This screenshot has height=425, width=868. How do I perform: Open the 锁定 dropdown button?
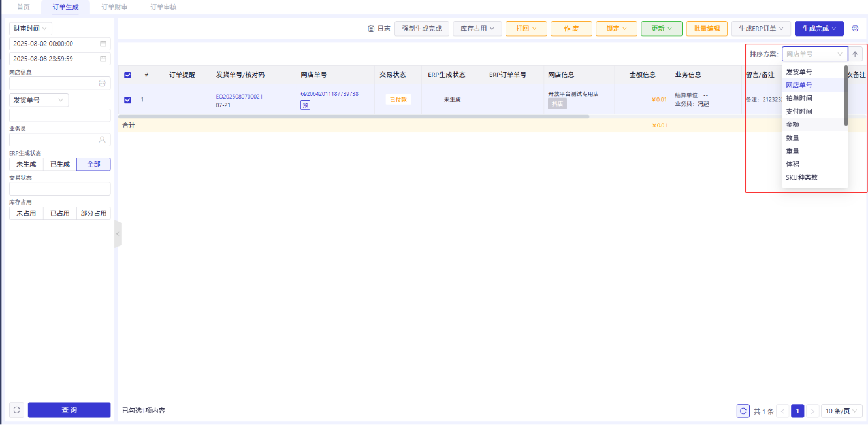[617, 29]
